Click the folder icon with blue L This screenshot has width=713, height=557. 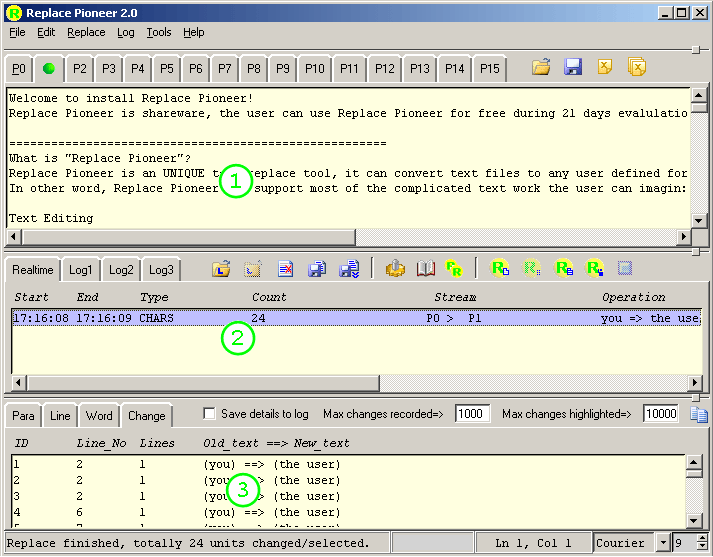pos(221,269)
